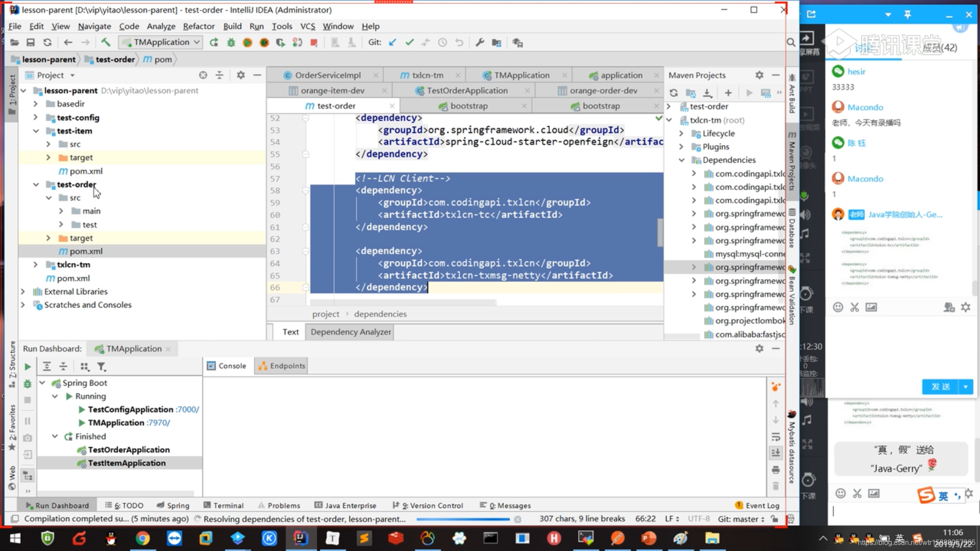Click TMApplication port 7970 link

[x=158, y=423]
